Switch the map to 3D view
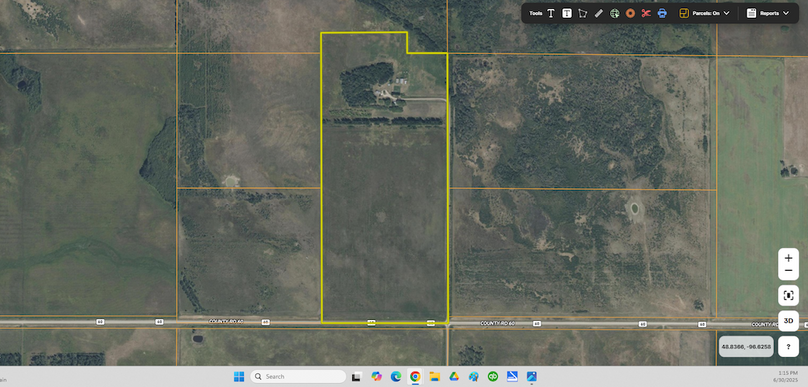This screenshot has width=808, height=387. click(x=788, y=321)
